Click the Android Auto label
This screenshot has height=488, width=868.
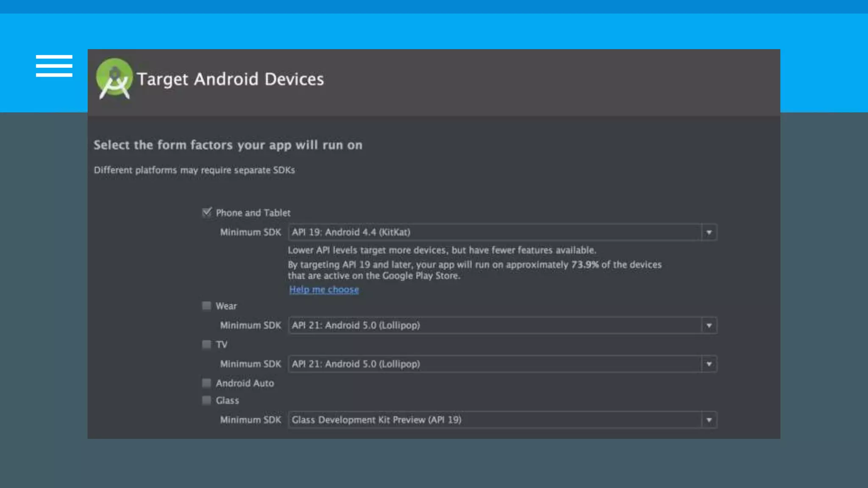(245, 383)
